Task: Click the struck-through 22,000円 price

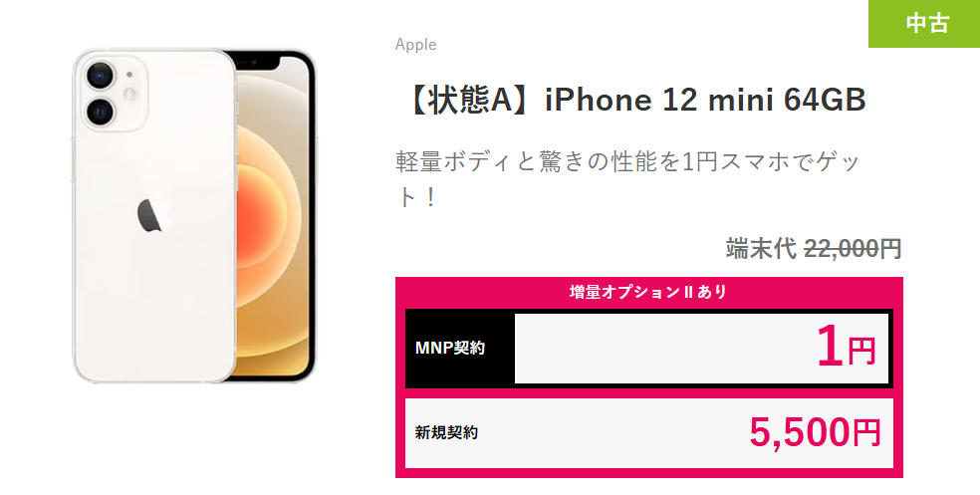Action: click(853, 249)
